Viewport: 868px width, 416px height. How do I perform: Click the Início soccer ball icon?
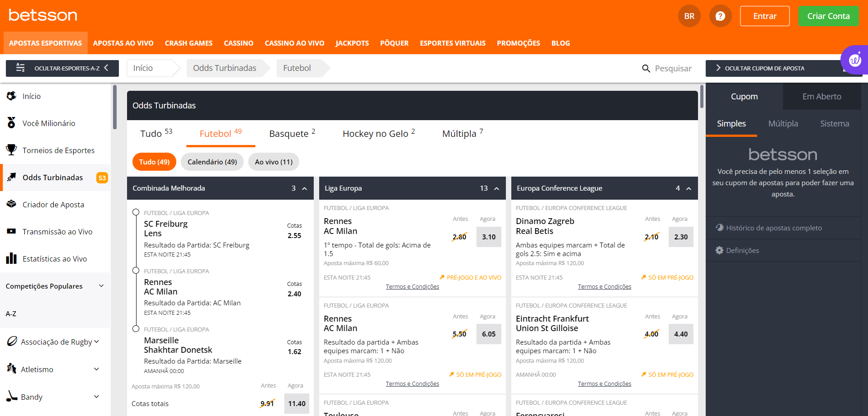click(12, 96)
